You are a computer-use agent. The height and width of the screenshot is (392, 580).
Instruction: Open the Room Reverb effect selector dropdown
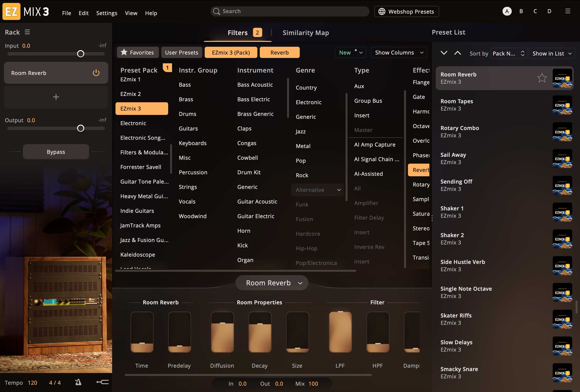[x=272, y=283]
